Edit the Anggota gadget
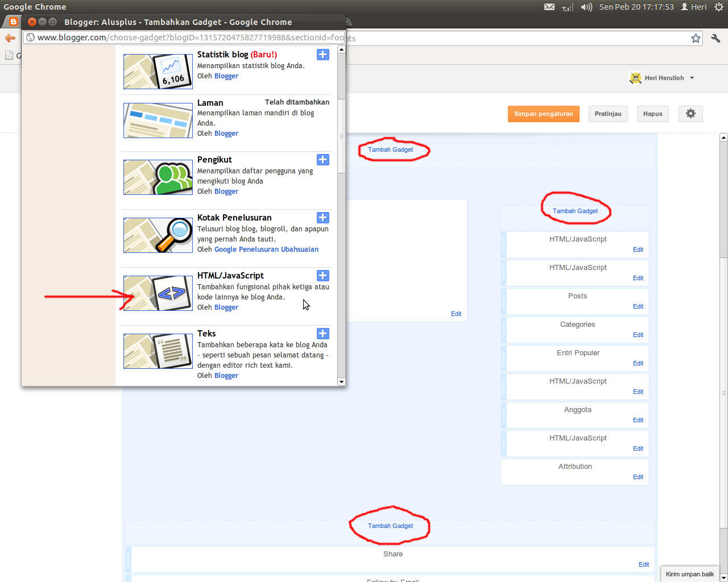This screenshot has height=582, width=728. pyautogui.click(x=638, y=420)
